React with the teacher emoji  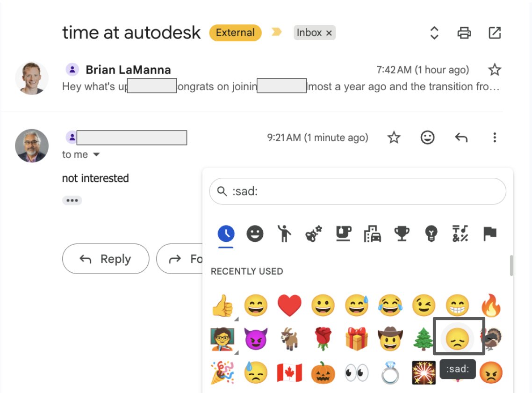click(222, 339)
